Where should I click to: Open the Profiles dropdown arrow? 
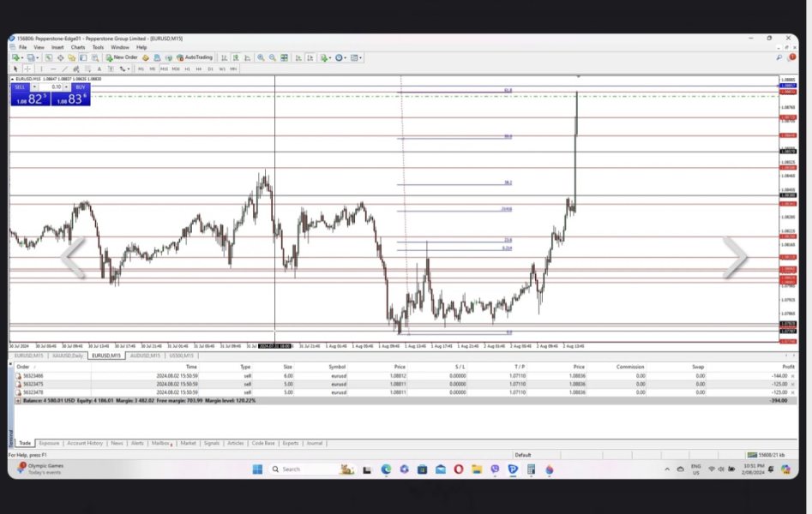[37, 58]
